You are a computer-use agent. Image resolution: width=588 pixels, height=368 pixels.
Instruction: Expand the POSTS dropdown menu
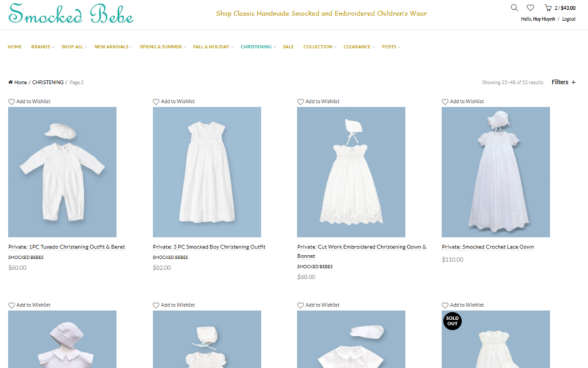tap(391, 47)
